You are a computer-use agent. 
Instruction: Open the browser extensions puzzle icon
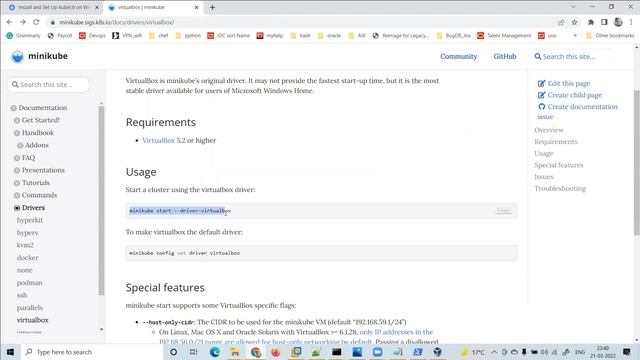click(591, 22)
